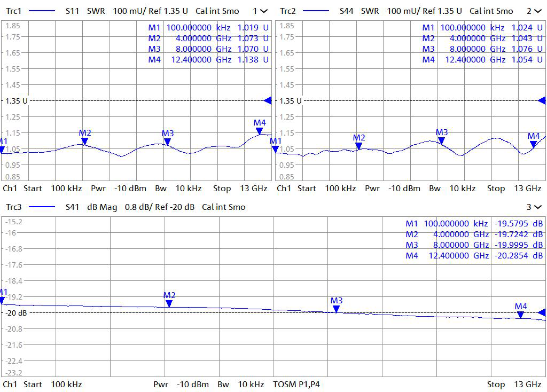Select marker M4 triangle on the S41 trace
547x392 pixels.
520,315
